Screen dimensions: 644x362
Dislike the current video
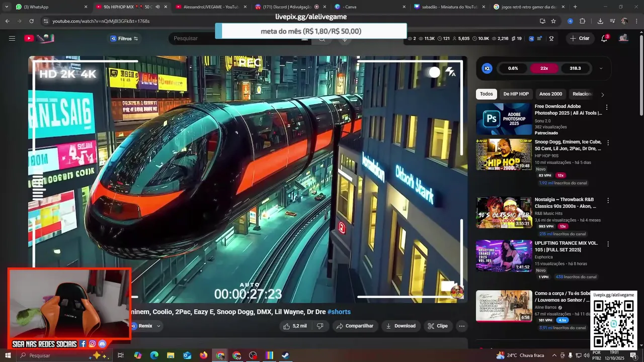[320, 326]
